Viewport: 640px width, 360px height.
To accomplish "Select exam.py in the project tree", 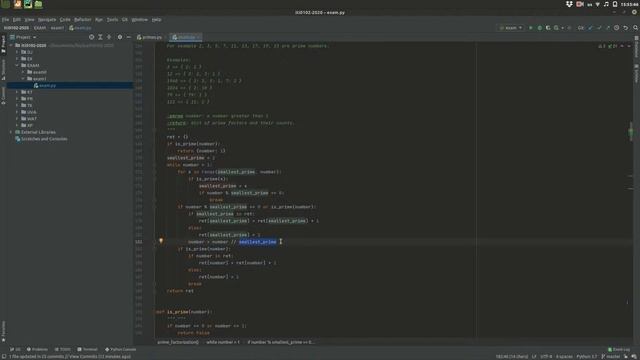I will [x=48, y=85].
